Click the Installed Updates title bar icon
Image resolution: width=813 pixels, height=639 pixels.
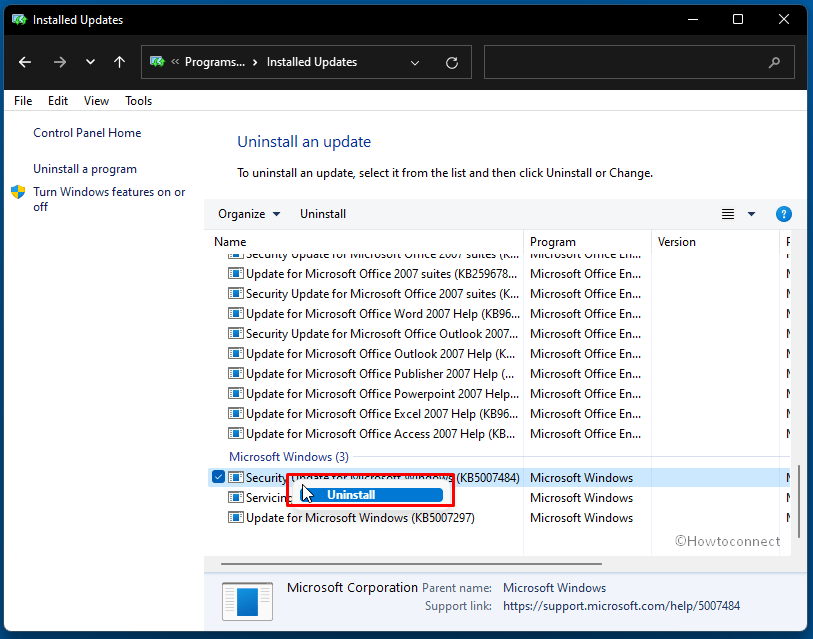[x=19, y=20]
